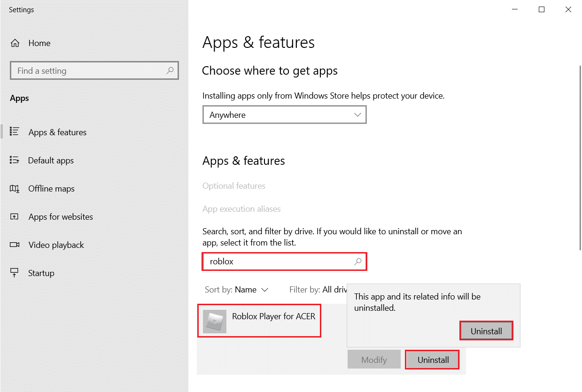The height and width of the screenshot is (392, 582).
Task: Click the Modify button
Action: pos(374,359)
